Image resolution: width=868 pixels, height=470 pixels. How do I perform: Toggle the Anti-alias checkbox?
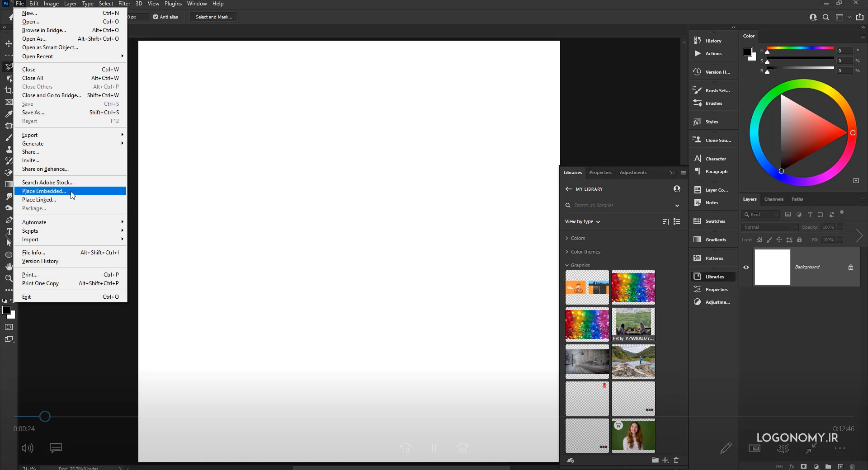[156, 17]
